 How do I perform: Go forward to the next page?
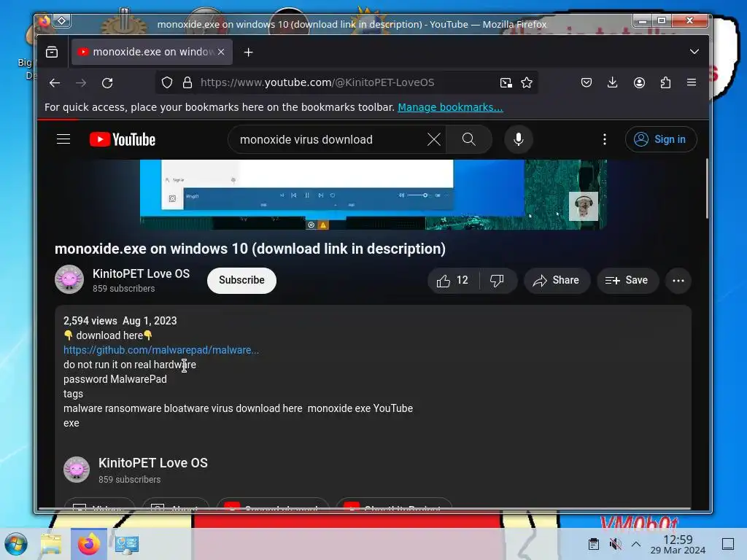pyautogui.click(x=81, y=83)
